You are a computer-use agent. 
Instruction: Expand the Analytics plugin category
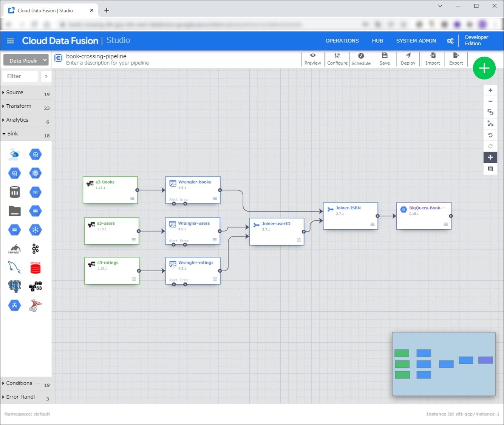point(26,120)
